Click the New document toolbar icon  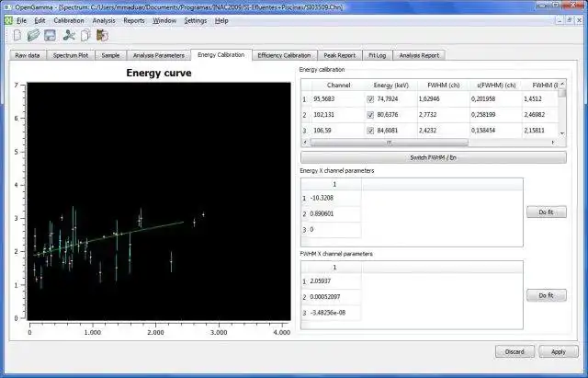pyautogui.click(x=17, y=36)
